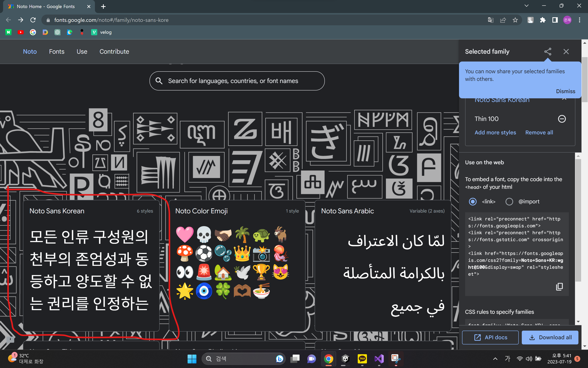Click the Bing icon in taskbar search
588x368 pixels.
(279, 358)
